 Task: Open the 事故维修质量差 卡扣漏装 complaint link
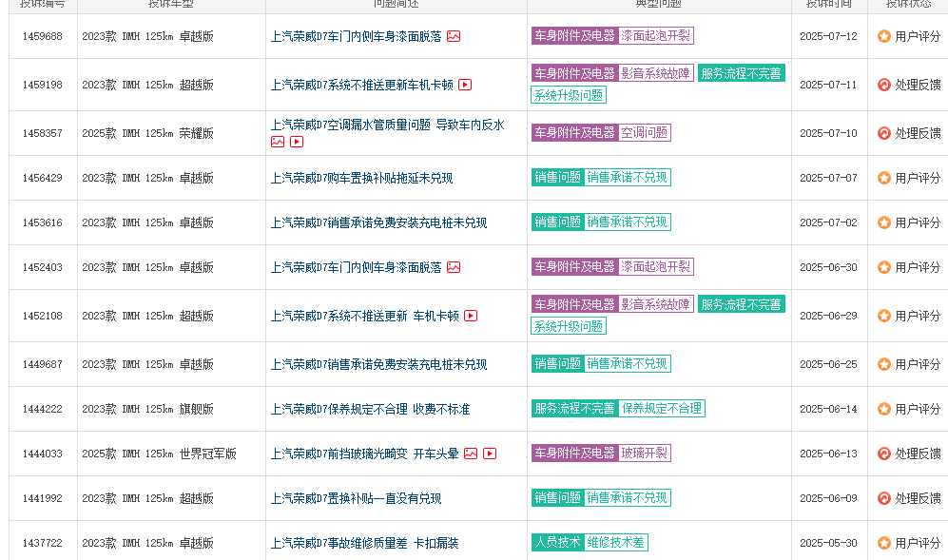point(364,543)
